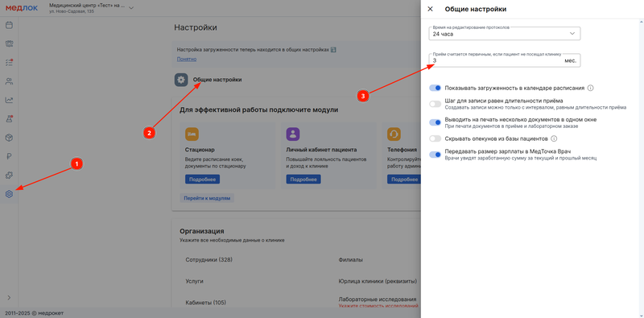Open Кабинеты (105) entry
The image size is (644, 318).
(x=205, y=303)
